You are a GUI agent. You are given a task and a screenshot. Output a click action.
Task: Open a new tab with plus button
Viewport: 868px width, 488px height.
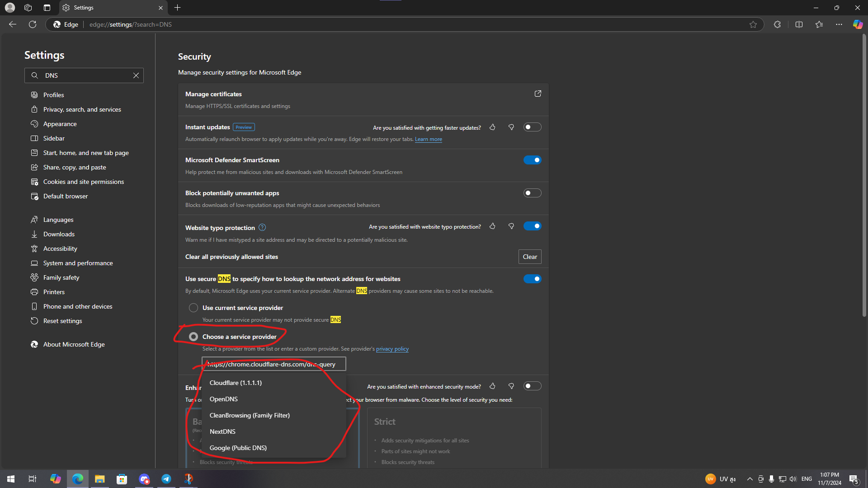click(x=178, y=8)
